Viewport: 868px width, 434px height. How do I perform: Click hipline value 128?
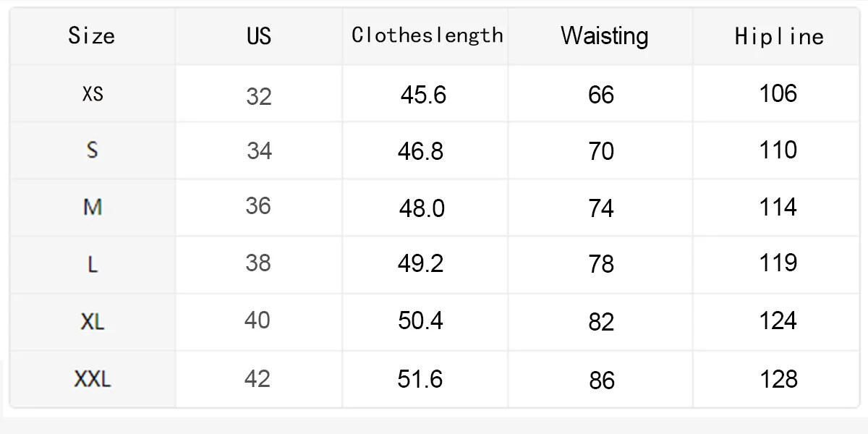779,379
